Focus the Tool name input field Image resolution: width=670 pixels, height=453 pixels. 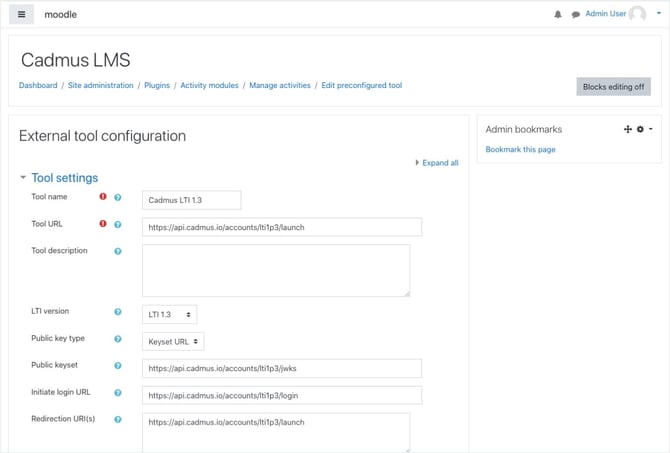pyautogui.click(x=191, y=200)
